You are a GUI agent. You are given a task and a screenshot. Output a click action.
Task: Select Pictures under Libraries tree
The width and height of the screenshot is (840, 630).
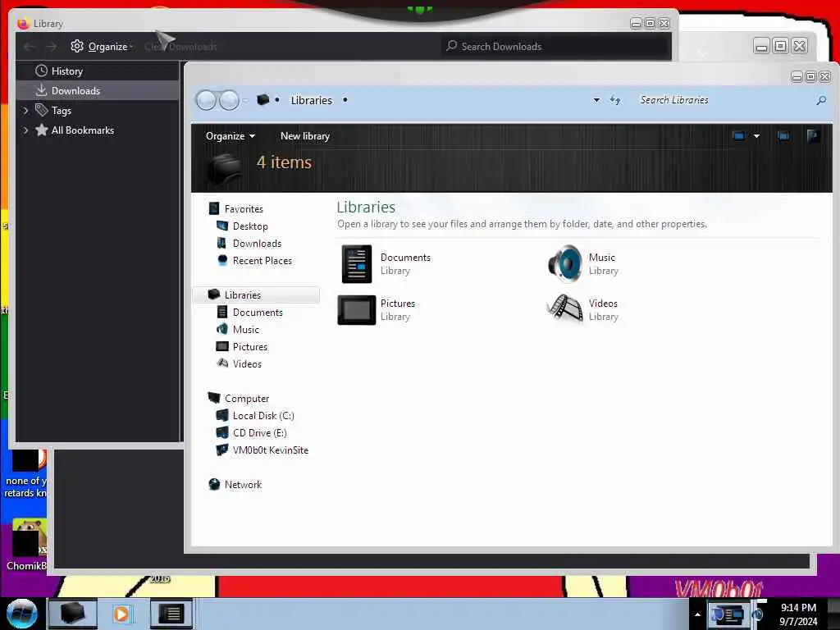(x=249, y=346)
